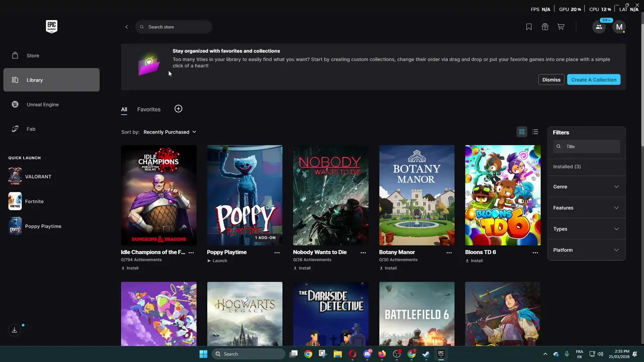Open Fab in the sidebar
644x362 pixels.
tap(51, 129)
